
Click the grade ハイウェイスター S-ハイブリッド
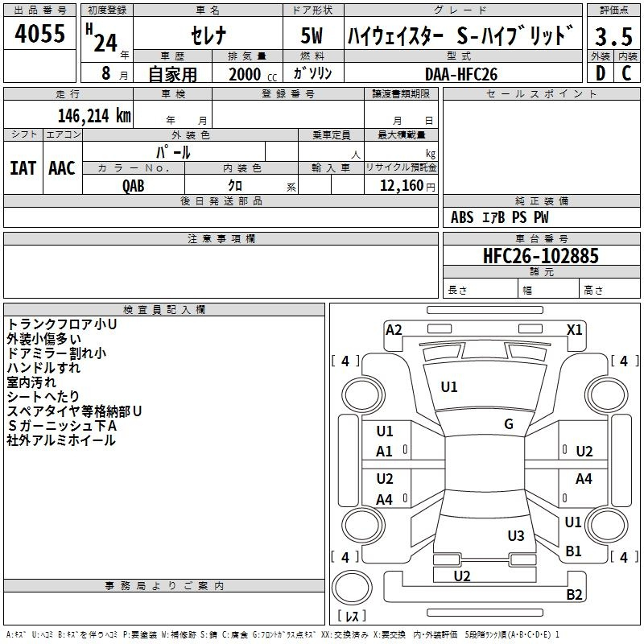pos(460,35)
